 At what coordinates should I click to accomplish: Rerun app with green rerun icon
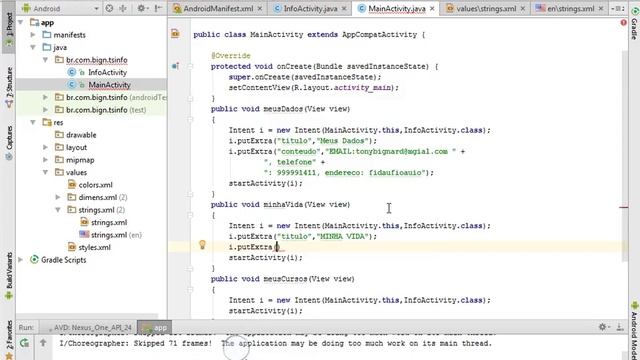[24, 343]
